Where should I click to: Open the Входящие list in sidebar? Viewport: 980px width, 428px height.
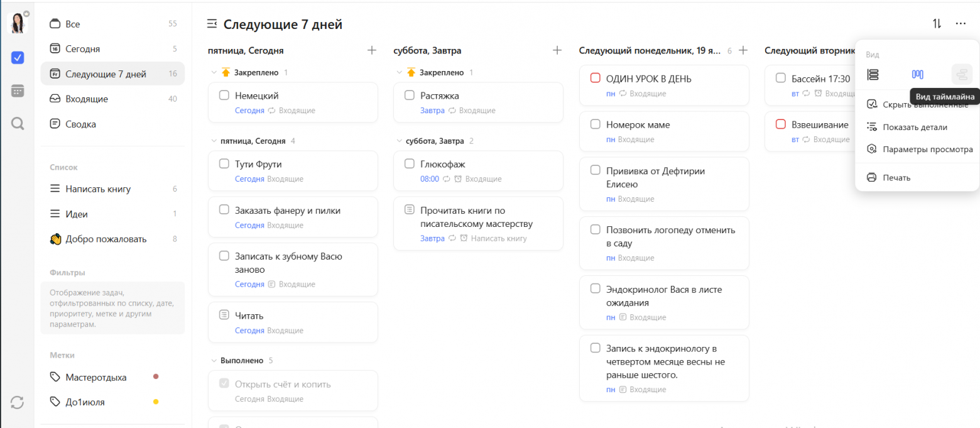[x=87, y=99]
